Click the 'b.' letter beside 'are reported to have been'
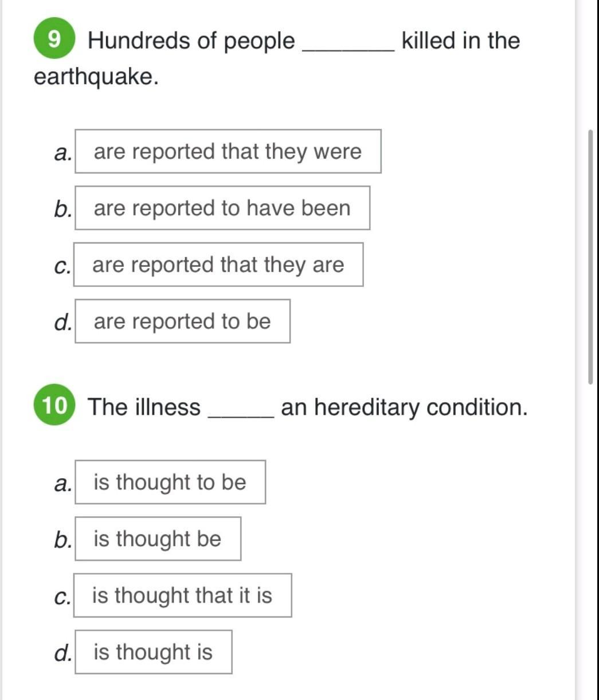Viewport: 599px width, 700px height. 62,210
